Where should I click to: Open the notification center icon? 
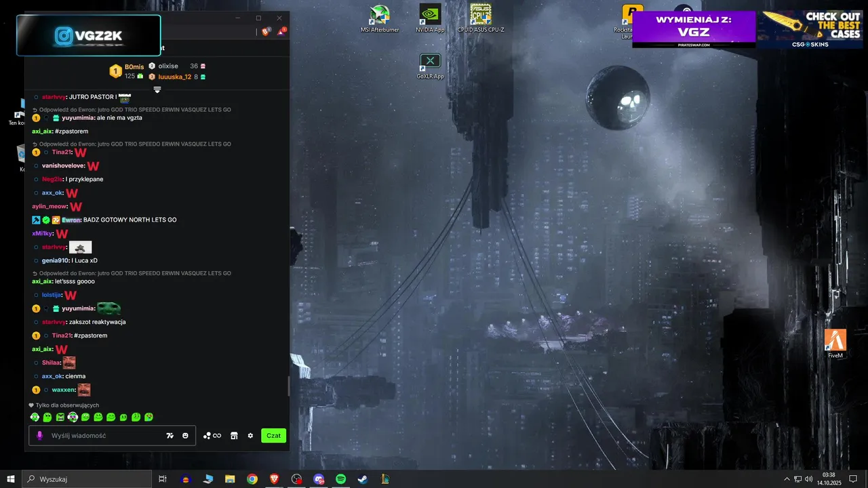pos(853,479)
